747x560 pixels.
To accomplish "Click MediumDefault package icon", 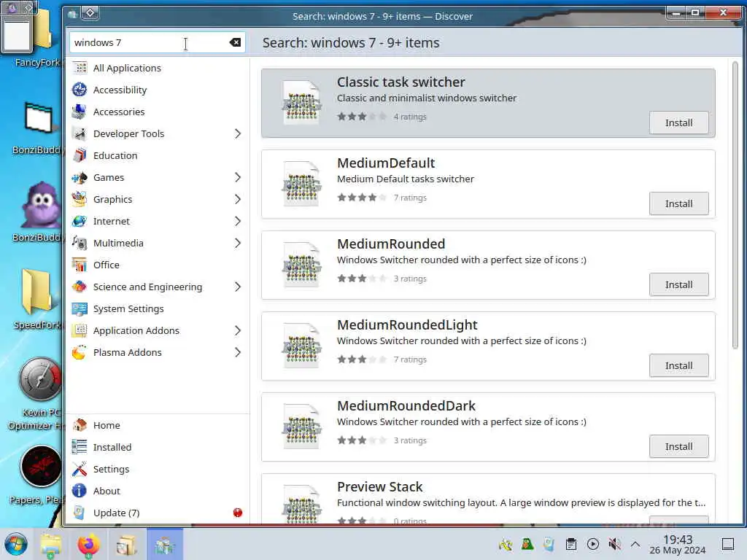I will (x=301, y=184).
